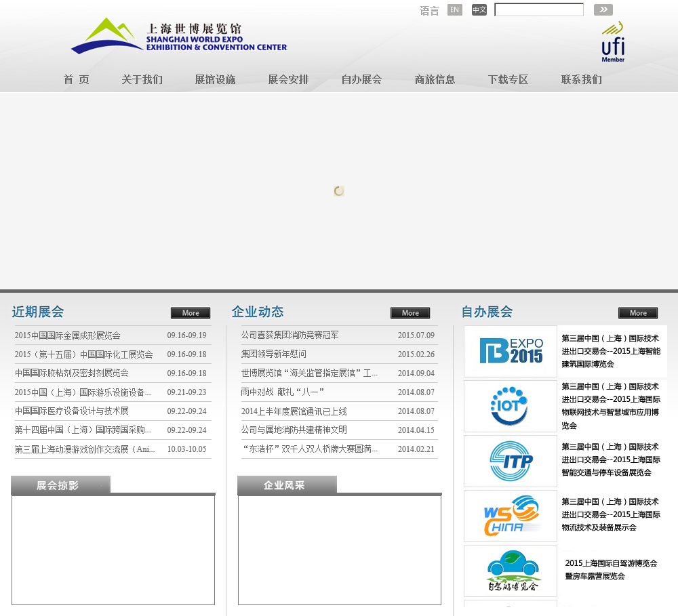Open “东浩杯”双千人双人桥牌大赛 news link
Screen dimensions: 678x616
(x=310, y=449)
